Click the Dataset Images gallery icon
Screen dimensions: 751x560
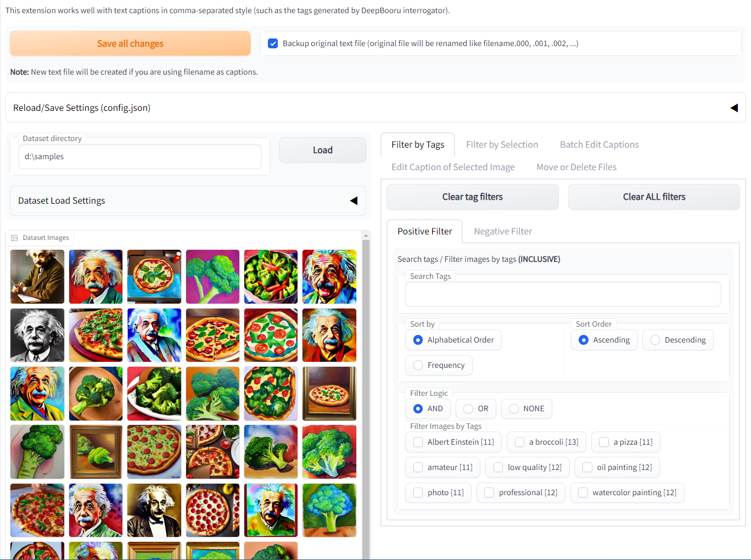click(14, 238)
